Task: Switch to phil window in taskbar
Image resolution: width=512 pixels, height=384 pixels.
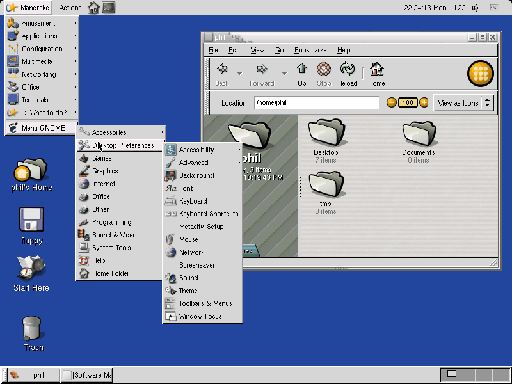Action: [33, 375]
